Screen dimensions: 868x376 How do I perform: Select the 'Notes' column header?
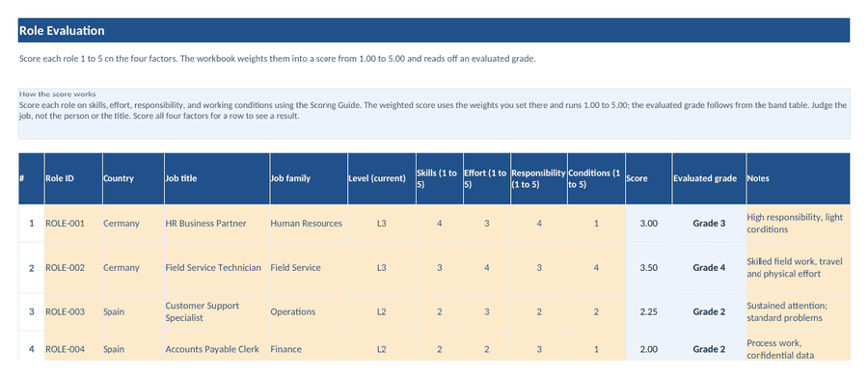798,179
